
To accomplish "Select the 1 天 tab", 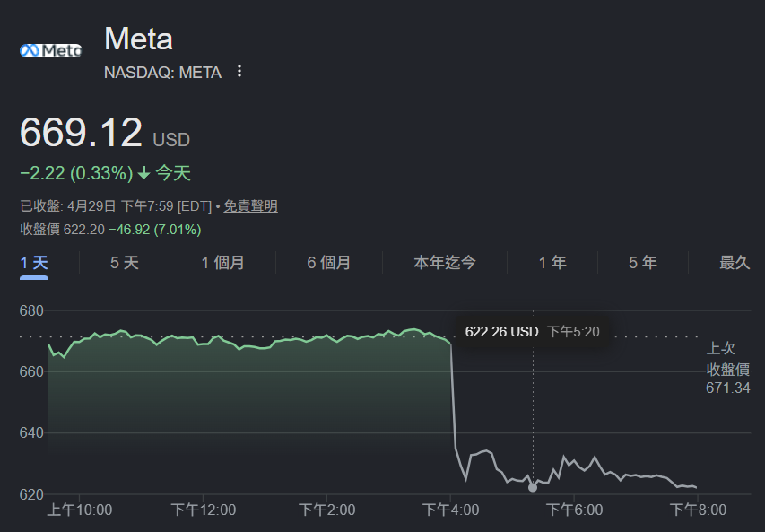I will coord(34,263).
